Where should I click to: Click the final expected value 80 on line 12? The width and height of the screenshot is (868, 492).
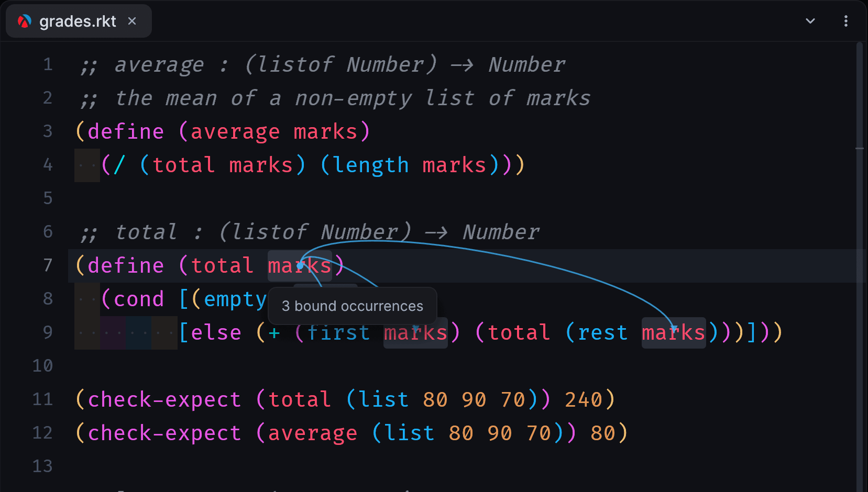coord(603,433)
